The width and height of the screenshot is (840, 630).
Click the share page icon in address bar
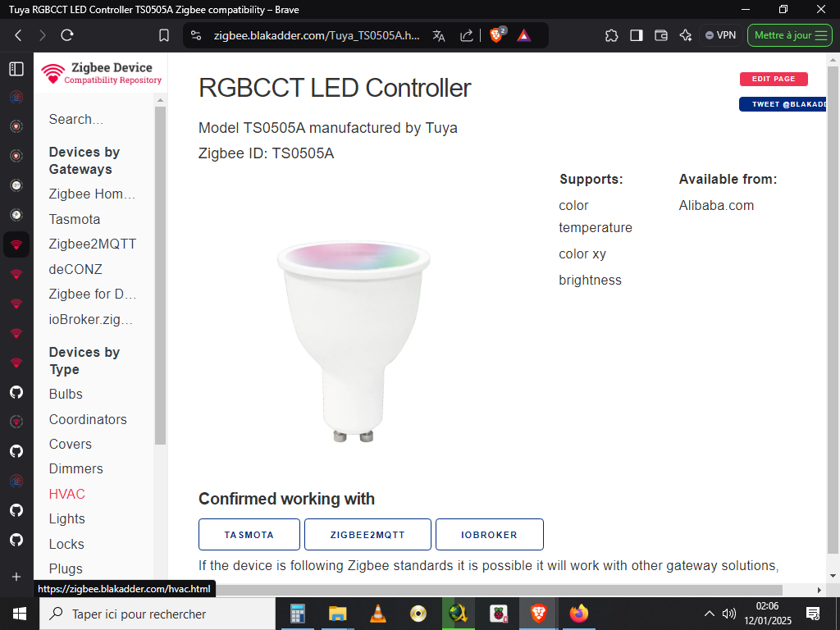pyautogui.click(x=467, y=35)
